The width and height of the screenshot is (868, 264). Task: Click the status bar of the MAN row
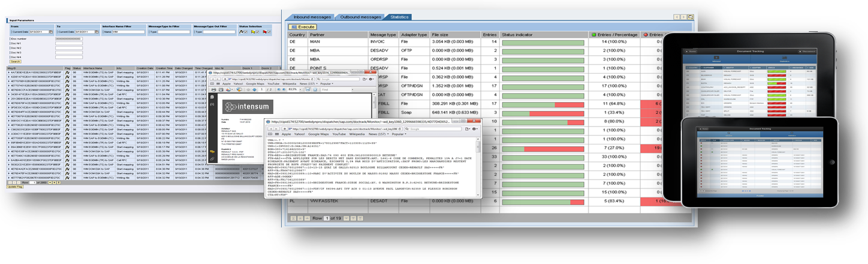542,42
